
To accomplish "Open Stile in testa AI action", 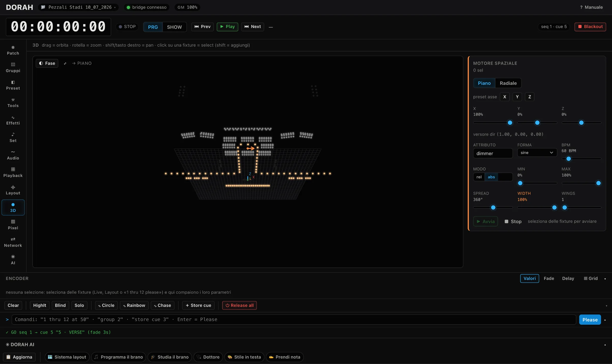I will pos(244,357).
